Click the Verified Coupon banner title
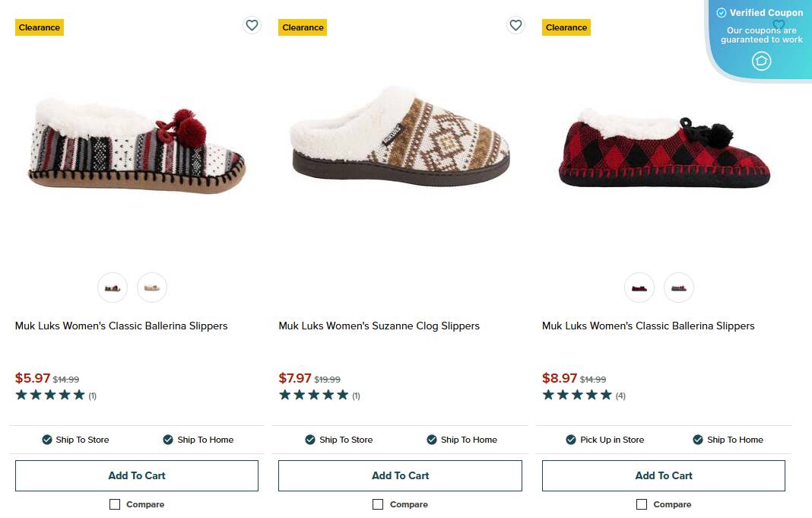 pyautogui.click(x=766, y=13)
